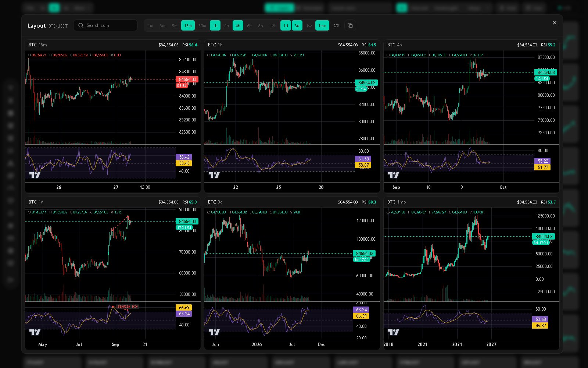Viewport: 588px width, 368px height.
Task: Disable the 1mo timeframe
Action: [x=322, y=26]
